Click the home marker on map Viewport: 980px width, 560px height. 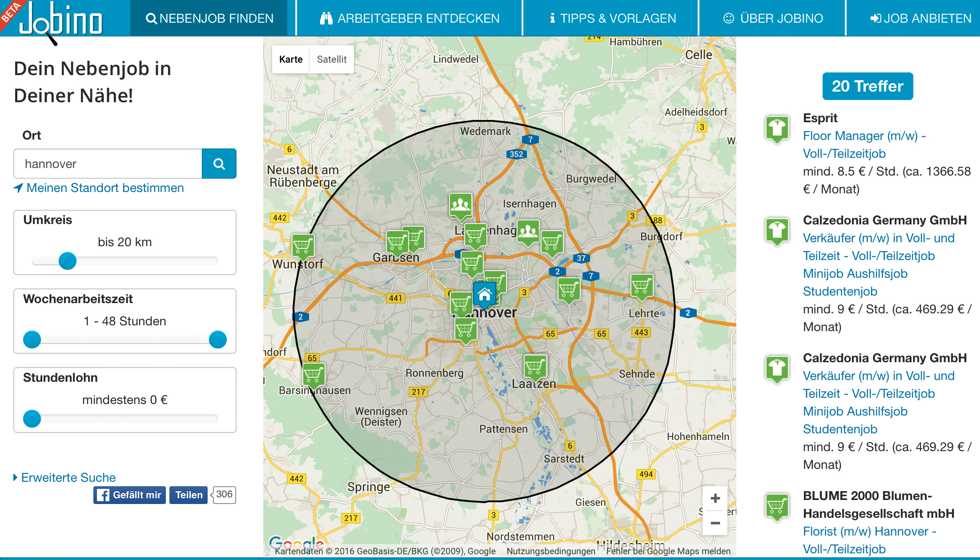coord(484,294)
